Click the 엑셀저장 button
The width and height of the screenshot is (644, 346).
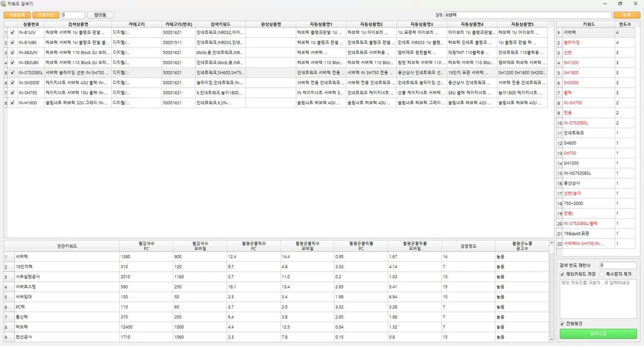point(45,15)
